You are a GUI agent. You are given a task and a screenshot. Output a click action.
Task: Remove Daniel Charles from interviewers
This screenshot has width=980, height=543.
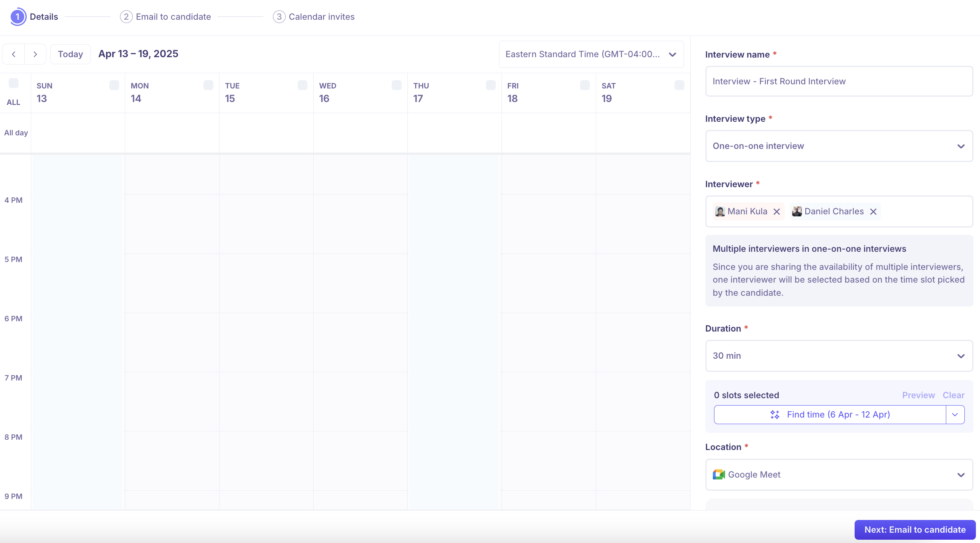[x=873, y=211]
